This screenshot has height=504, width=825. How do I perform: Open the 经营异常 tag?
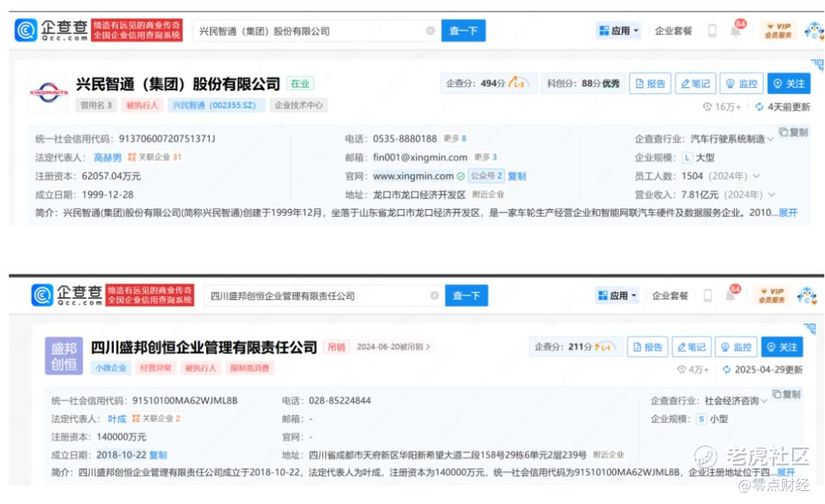[156, 368]
